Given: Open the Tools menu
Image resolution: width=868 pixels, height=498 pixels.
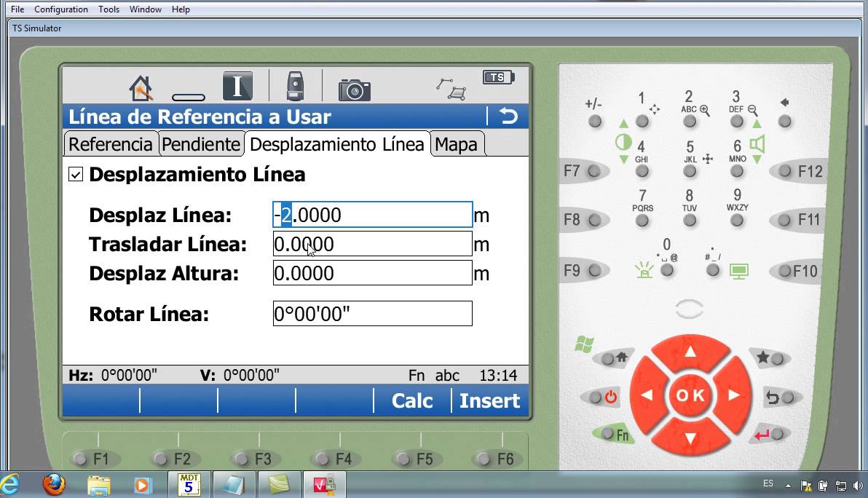Looking at the screenshot, I should click(109, 9).
